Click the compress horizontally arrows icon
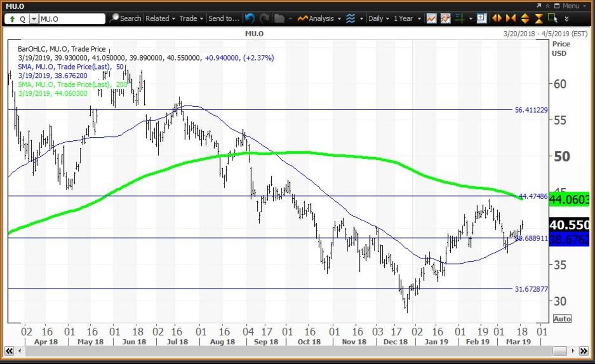Image resolution: width=595 pixels, height=364 pixels. point(511,18)
